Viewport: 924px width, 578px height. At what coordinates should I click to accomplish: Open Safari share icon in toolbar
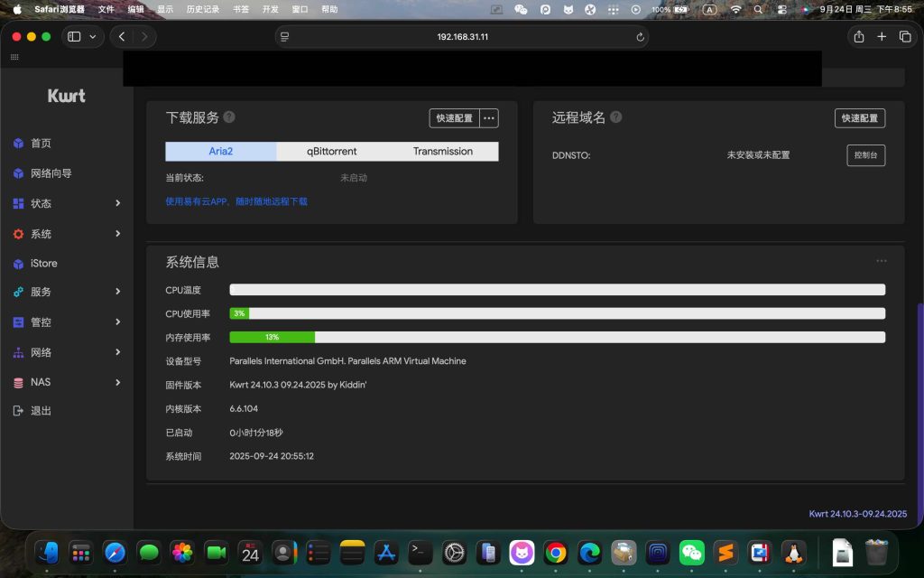tap(858, 37)
